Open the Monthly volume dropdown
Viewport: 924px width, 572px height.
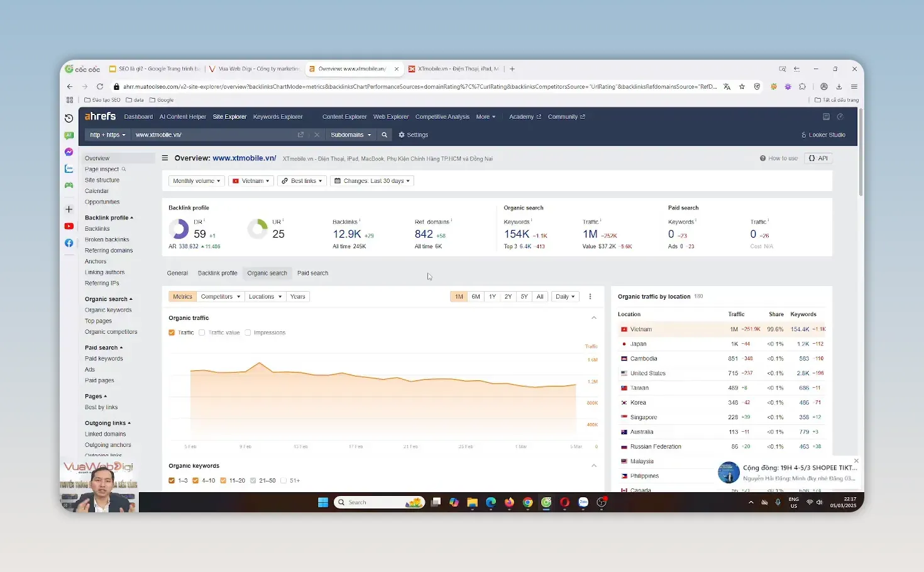[197, 181]
